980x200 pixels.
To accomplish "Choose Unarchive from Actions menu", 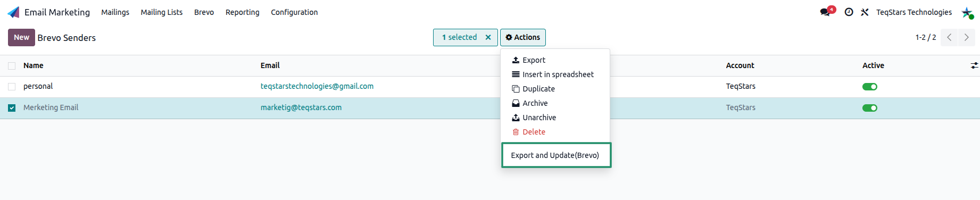I will click(x=555, y=118).
